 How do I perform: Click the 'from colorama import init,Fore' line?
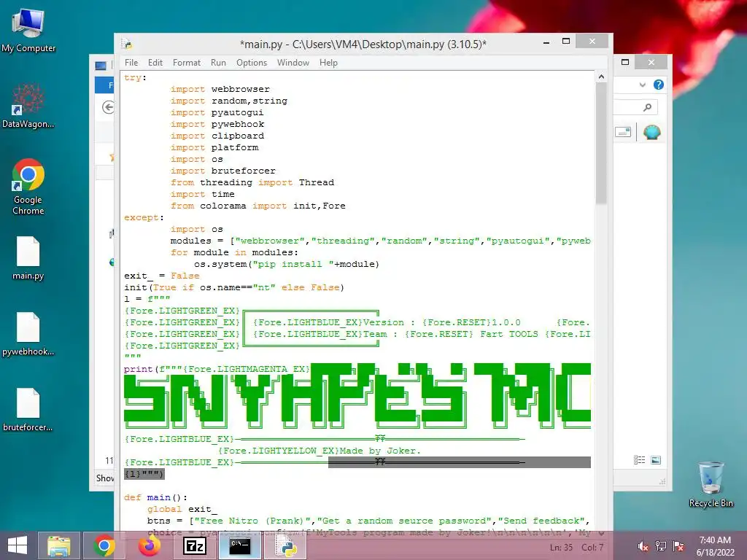click(x=258, y=206)
